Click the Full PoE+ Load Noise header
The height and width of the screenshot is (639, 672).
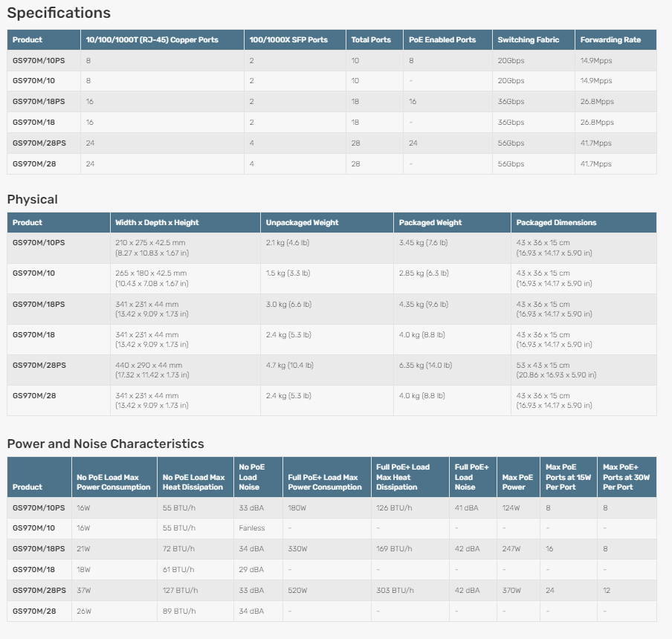coord(471,477)
